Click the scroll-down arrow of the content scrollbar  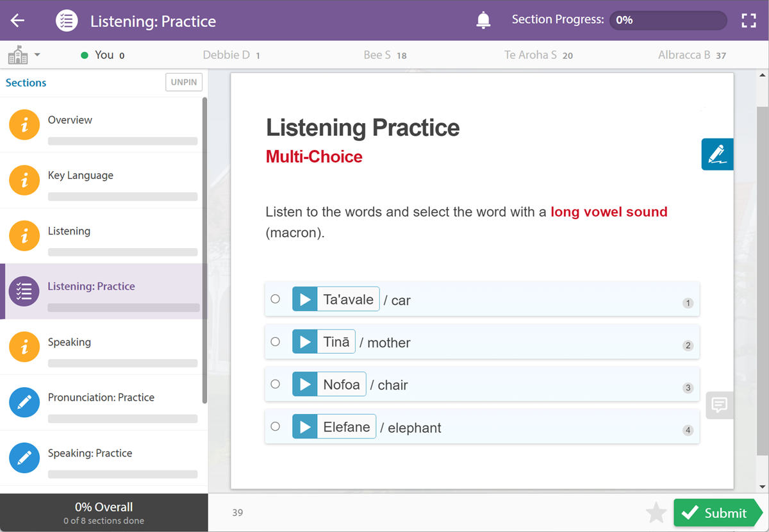(x=762, y=486)
